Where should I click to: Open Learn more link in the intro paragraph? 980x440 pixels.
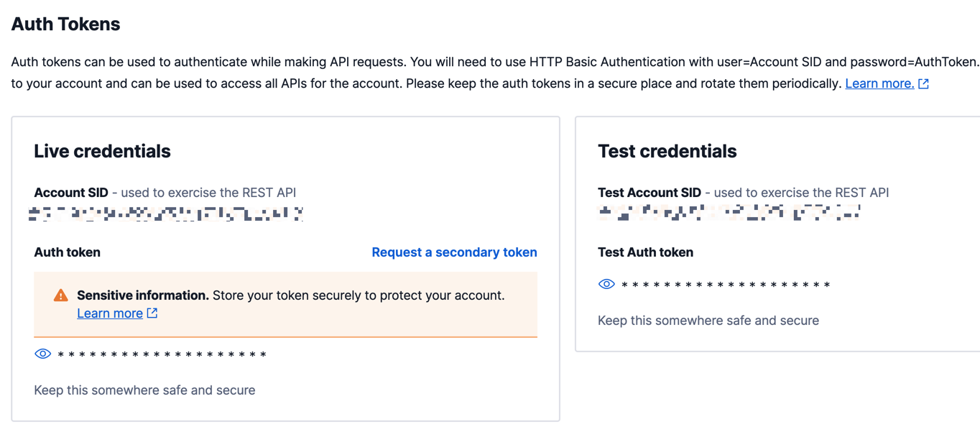[x=879, y=83]
